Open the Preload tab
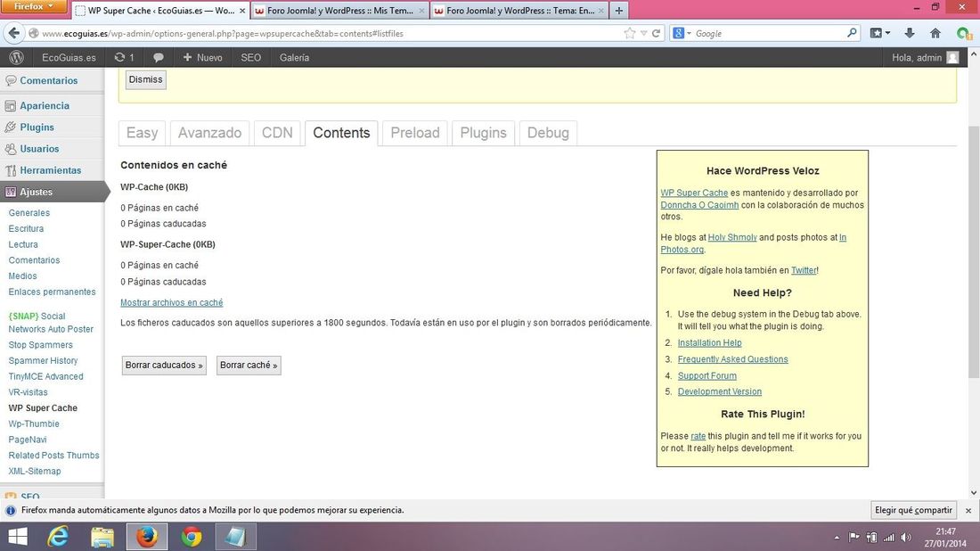Viewport: 980px width, 551px height. (415, 133)
